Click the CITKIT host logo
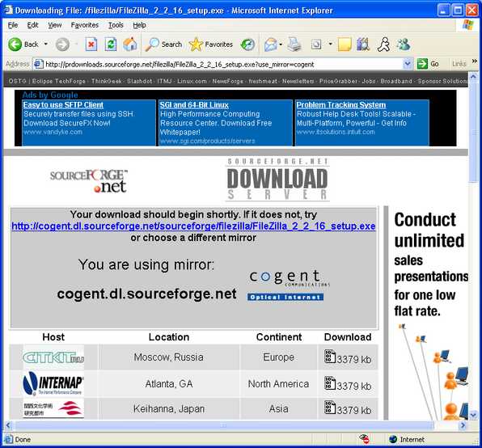This screenshot has width=482, height=448. pos(53,357)
